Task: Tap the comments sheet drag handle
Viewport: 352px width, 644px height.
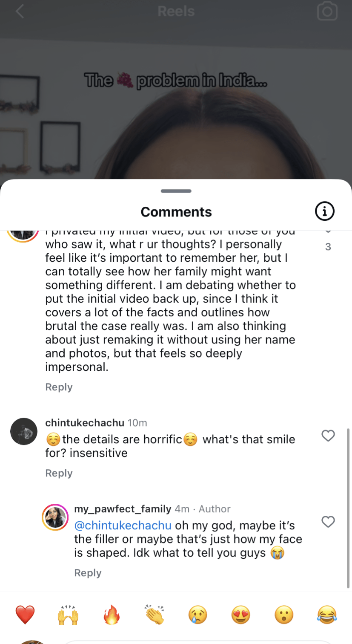Action: pos(176,191)
